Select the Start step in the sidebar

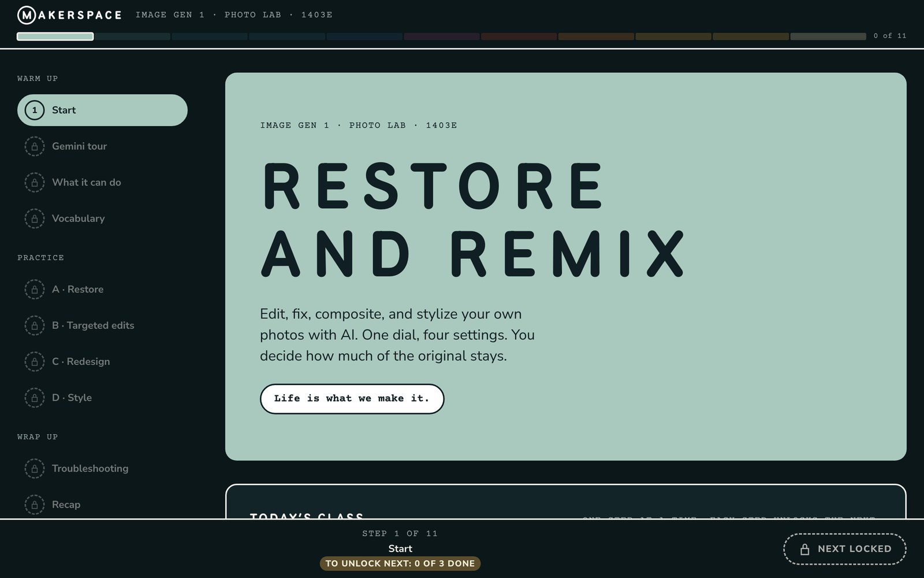click(102, 110)
